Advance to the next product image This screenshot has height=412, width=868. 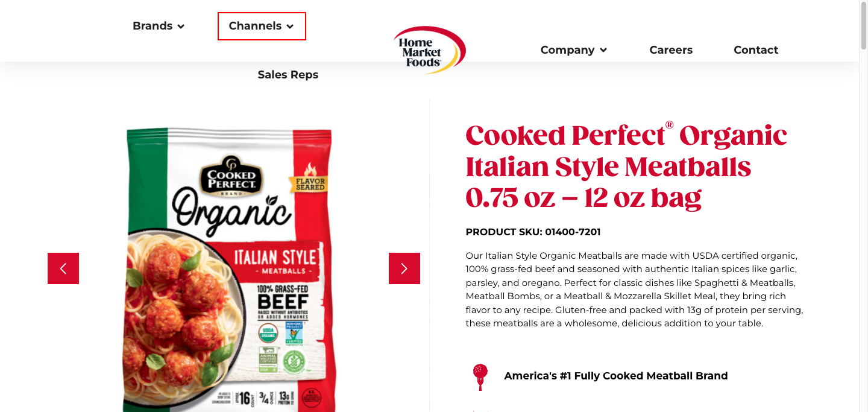[404, 268]
